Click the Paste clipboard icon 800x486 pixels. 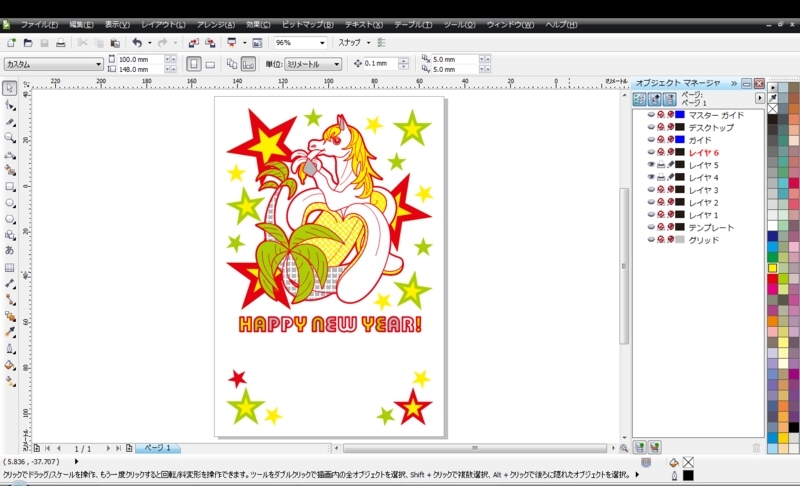coord(115,43)
